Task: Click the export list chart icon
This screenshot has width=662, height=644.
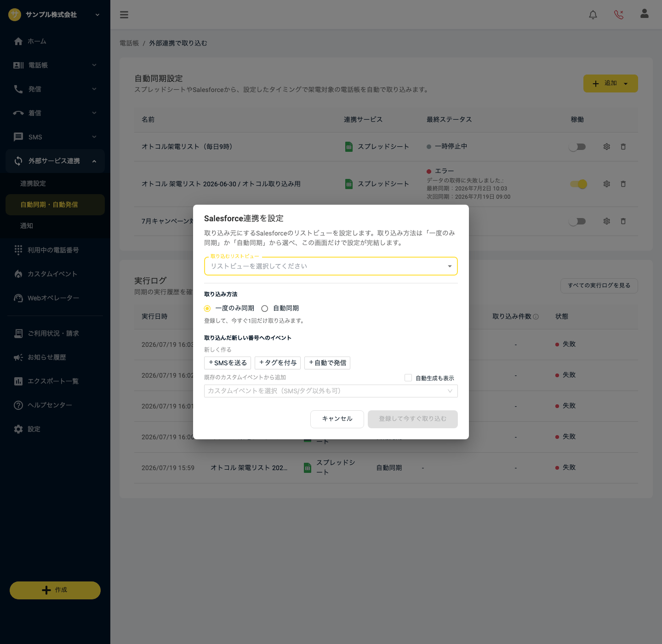Action: pos(18,381)
